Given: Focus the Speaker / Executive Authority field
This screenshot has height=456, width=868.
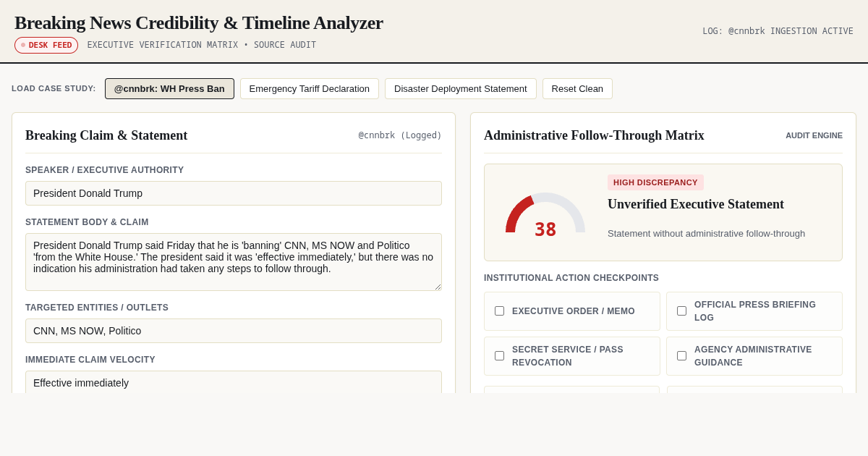Looking at the screenshot, I should pos(234,193).
